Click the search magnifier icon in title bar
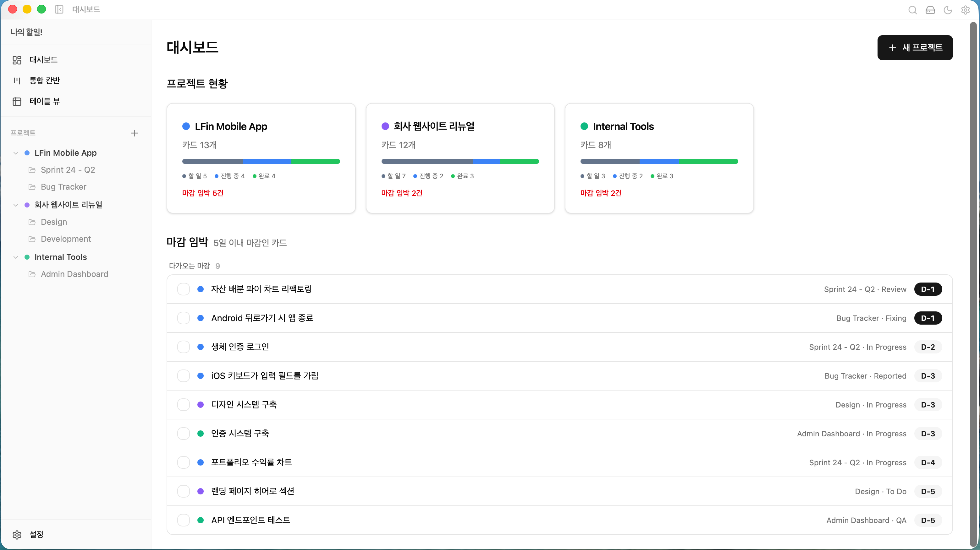This screenshot has width=980, height=550. (x=912, y=10)
